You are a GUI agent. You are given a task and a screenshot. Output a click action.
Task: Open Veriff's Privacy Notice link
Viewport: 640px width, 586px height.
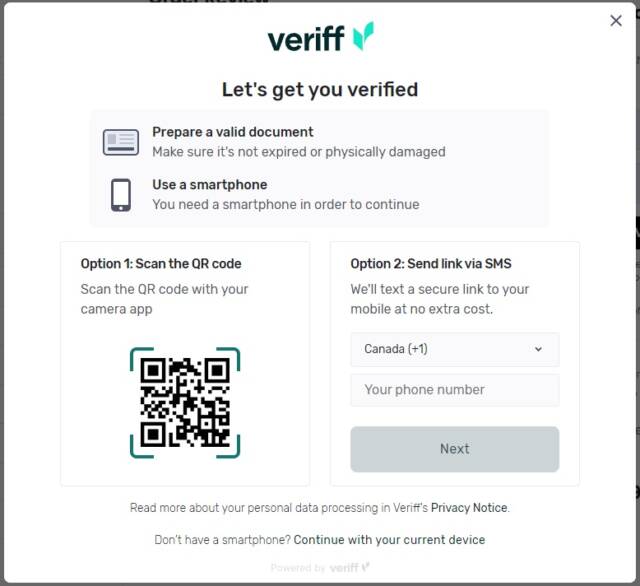tap(469, 508)
